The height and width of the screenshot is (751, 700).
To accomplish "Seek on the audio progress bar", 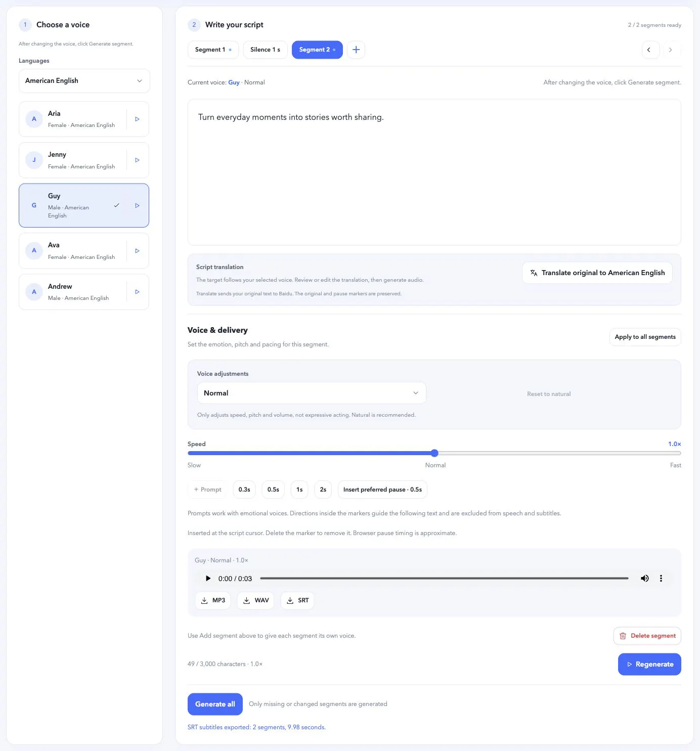I will point(444,578).
